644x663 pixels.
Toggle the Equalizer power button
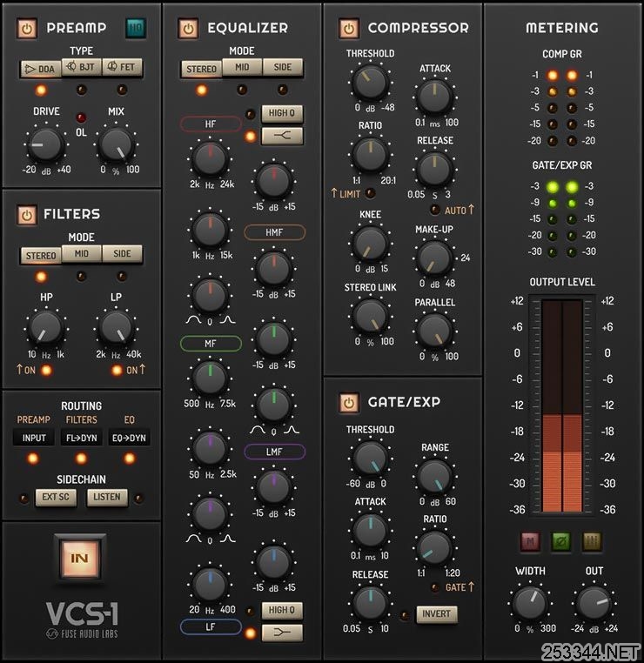(188, 29)
